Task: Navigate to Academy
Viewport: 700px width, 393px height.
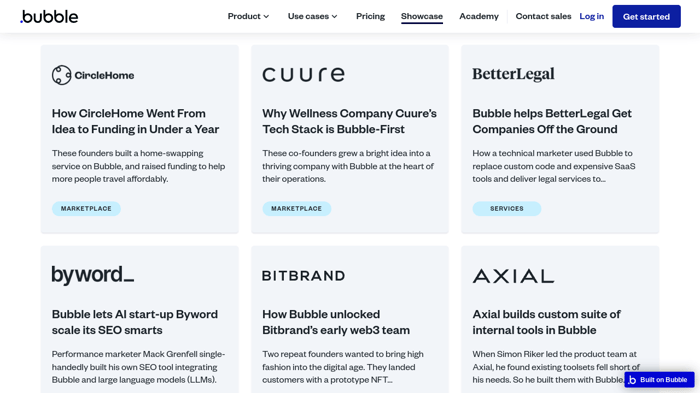Action: pyautogui.click(x=479, y=17)
